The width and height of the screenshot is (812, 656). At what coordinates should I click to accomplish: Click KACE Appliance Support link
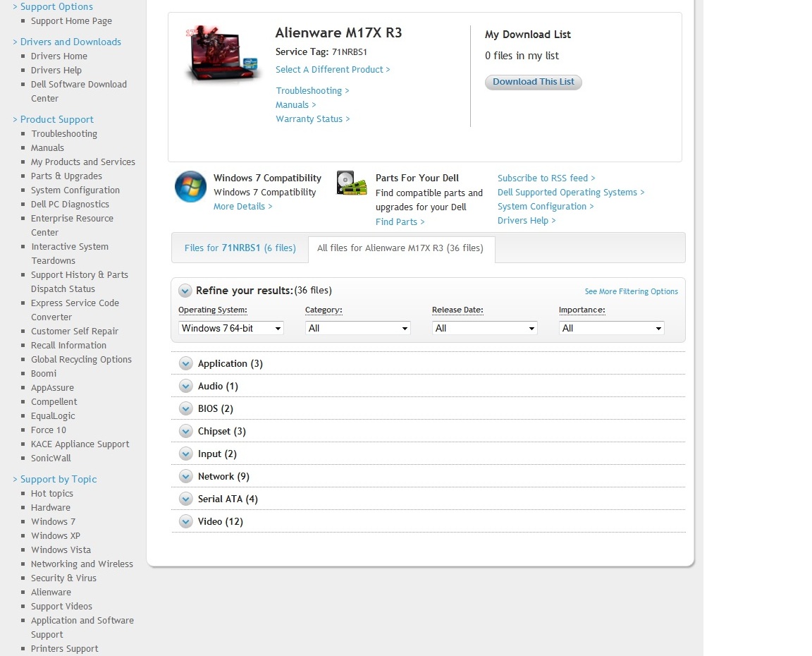click(x=80, y=444)
